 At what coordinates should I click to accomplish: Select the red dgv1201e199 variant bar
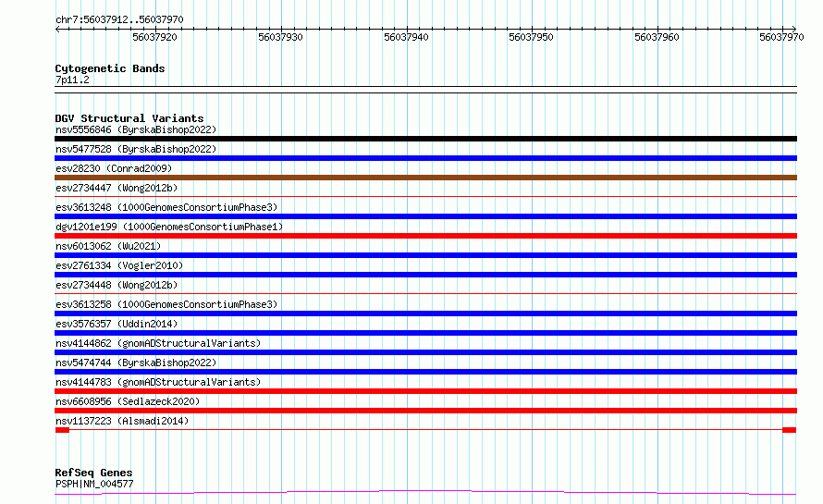(425, 236)
